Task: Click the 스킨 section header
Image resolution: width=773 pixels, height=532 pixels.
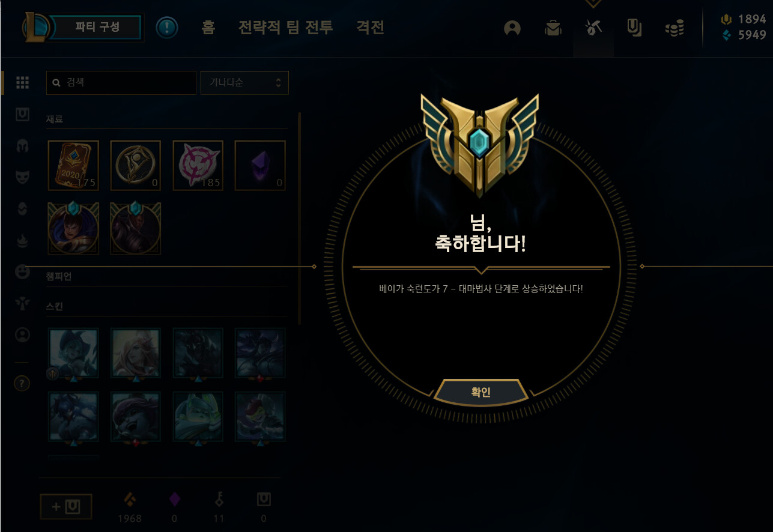Action: point(55,306)
